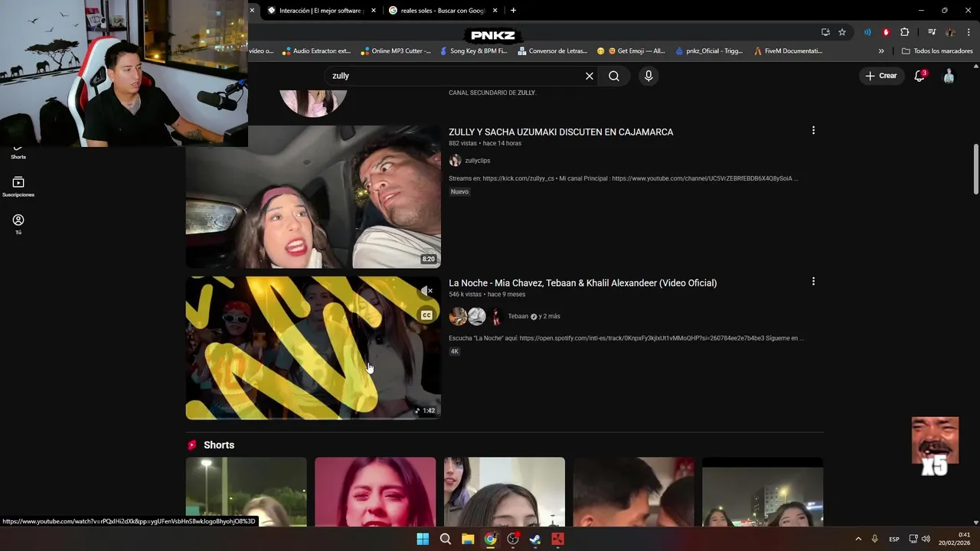The height and width of the screenshot is (551, 980).
Task: Open the Chrome profile avatar
Action: click(950, 32)
